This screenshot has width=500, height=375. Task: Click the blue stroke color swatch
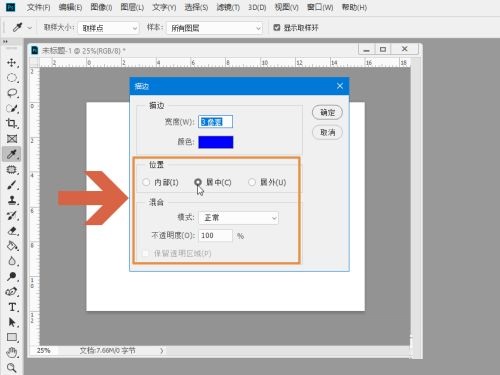pyautogui.click(x=216, y=142)
